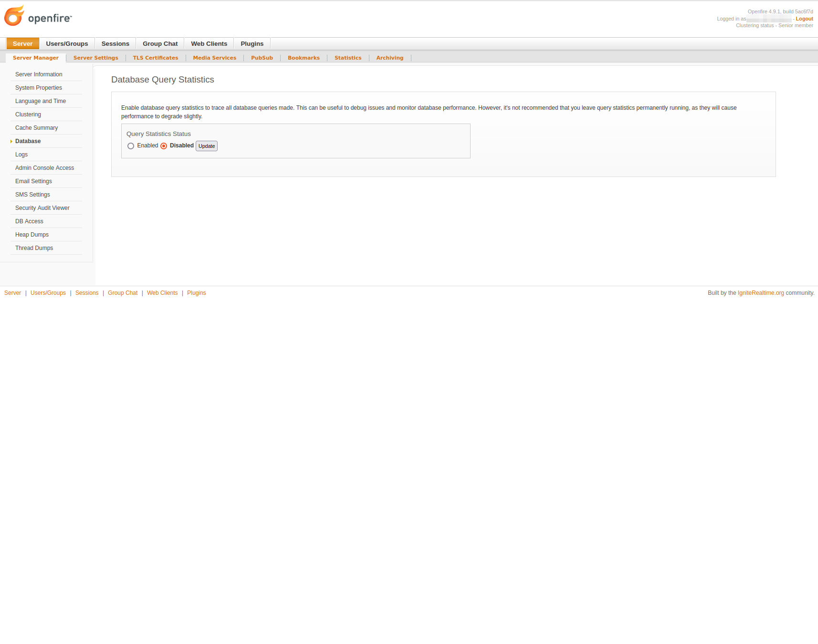This screenshot has width=818, height=644.
Task: Select the Disabled radio button
Action: click(164, 146)
